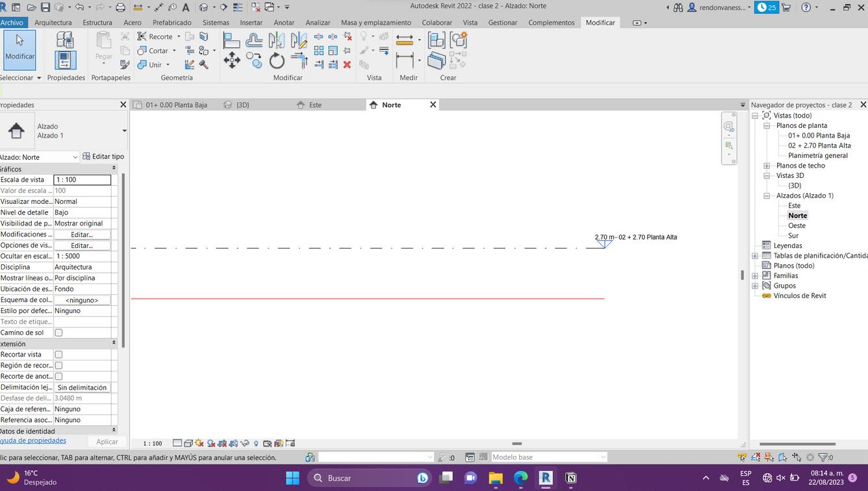868x491 pixels.
Task: Open the Este elevation in project browser
Action: [794, 206]
